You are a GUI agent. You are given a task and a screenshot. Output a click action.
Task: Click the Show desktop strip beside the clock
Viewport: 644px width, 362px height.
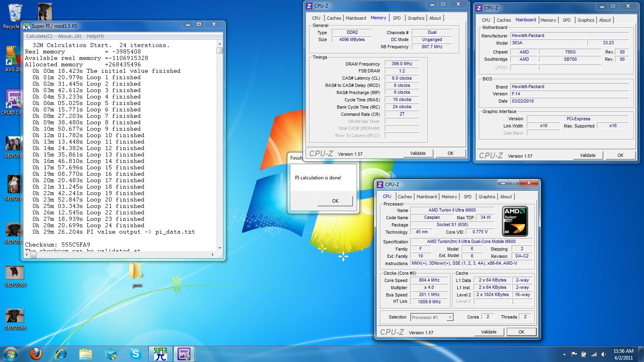pyautogui.click(x=641, y=354)
